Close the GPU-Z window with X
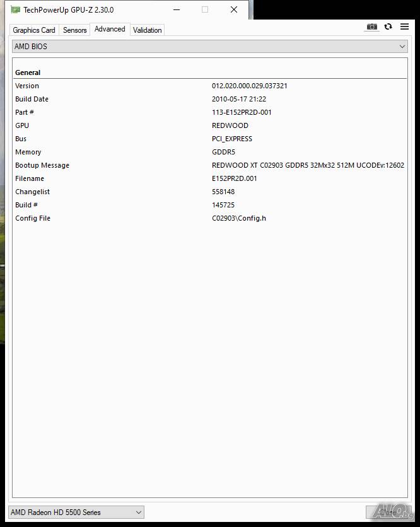The image size is (420, 527). (234, 9)
